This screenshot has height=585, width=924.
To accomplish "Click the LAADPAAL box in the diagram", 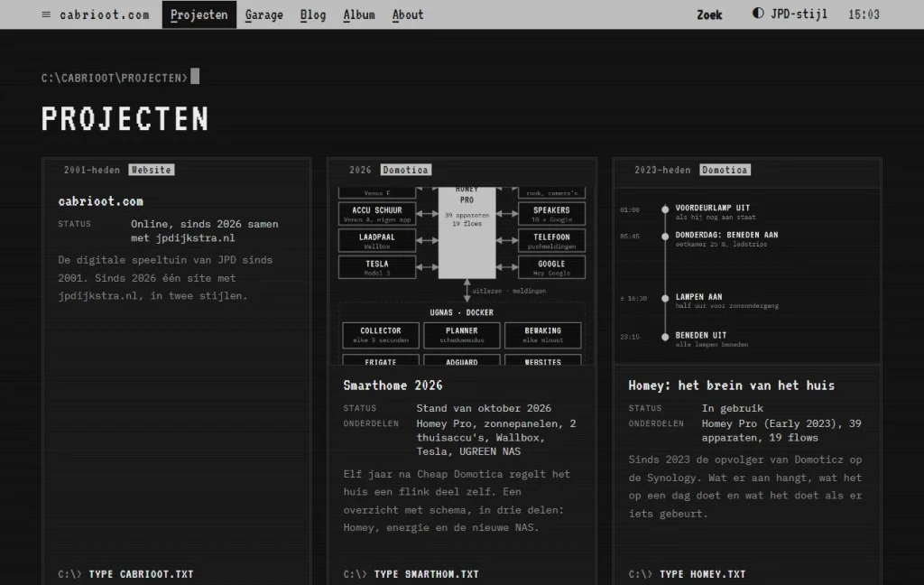I will (x=377, y=241).
